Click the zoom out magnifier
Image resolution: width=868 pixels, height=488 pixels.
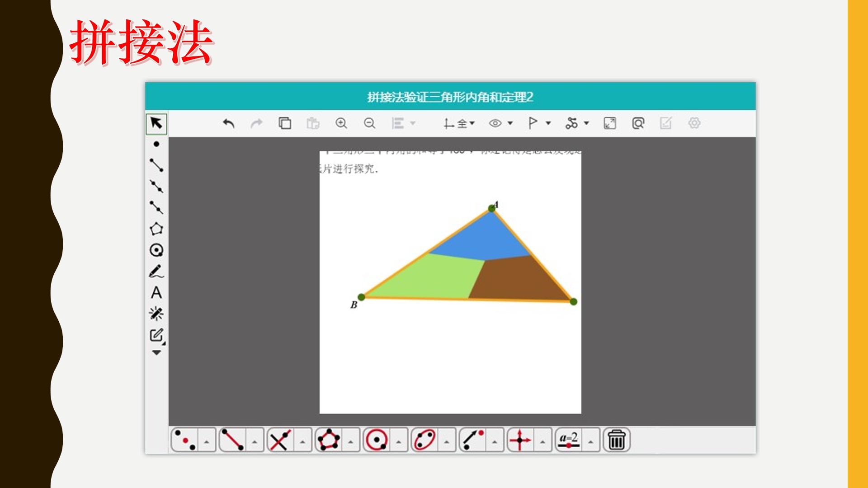pyautogui.click(x=369, y=123)
